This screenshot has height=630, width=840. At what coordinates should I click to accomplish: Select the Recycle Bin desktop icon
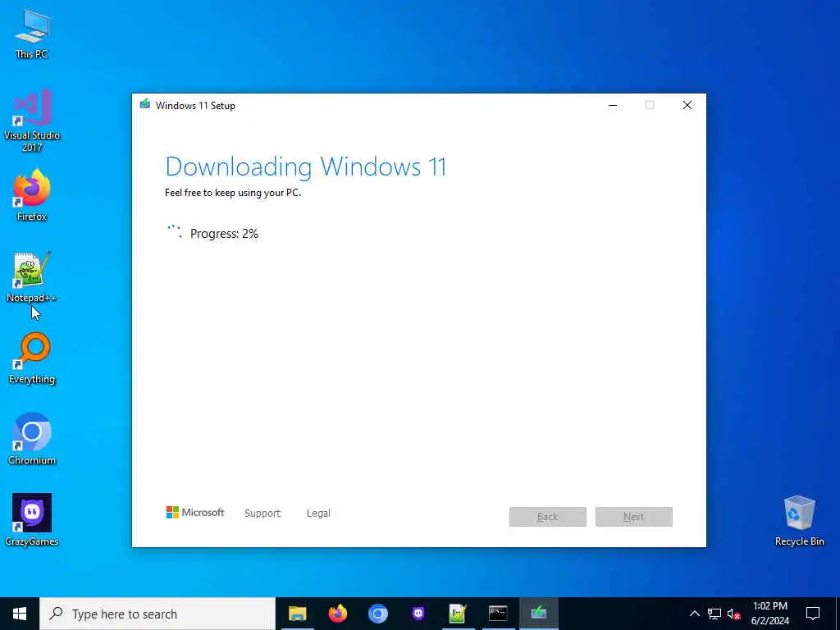pos(799,520)
